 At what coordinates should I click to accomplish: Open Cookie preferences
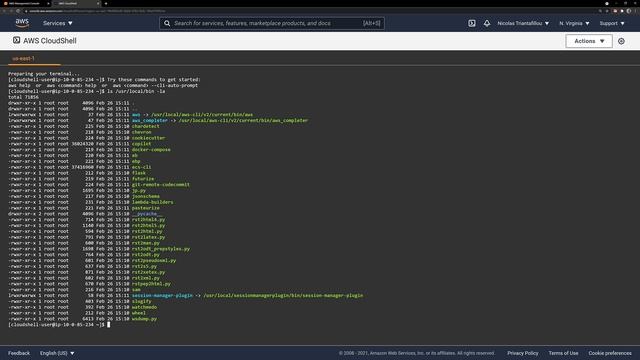[x=610, y=353]
